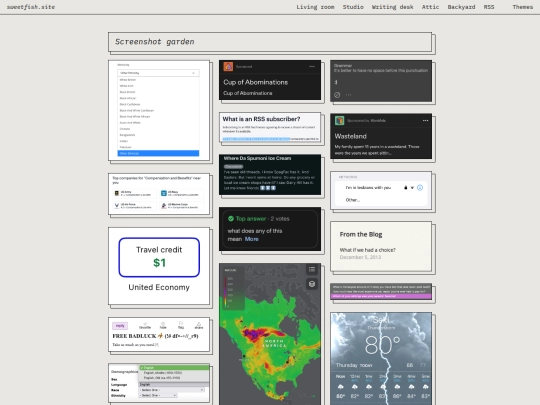This screenshot has width=540, height=405.
Task: Open the Travel credit $1 screenshot
Action: click(159, 266)
